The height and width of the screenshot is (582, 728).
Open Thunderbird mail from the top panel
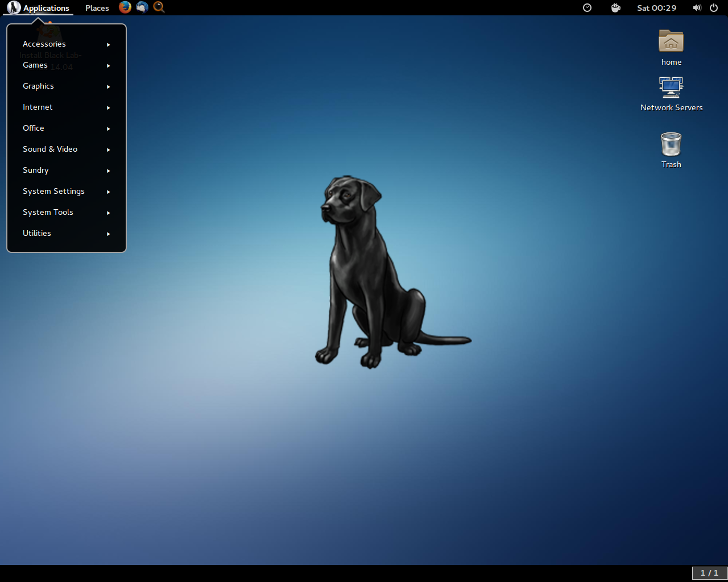[142, 7]
